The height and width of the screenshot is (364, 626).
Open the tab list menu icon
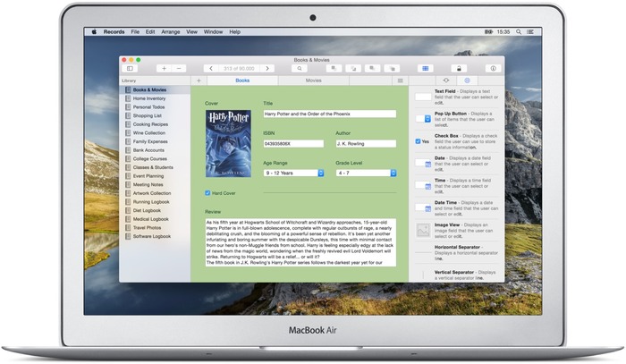(400, 80)
